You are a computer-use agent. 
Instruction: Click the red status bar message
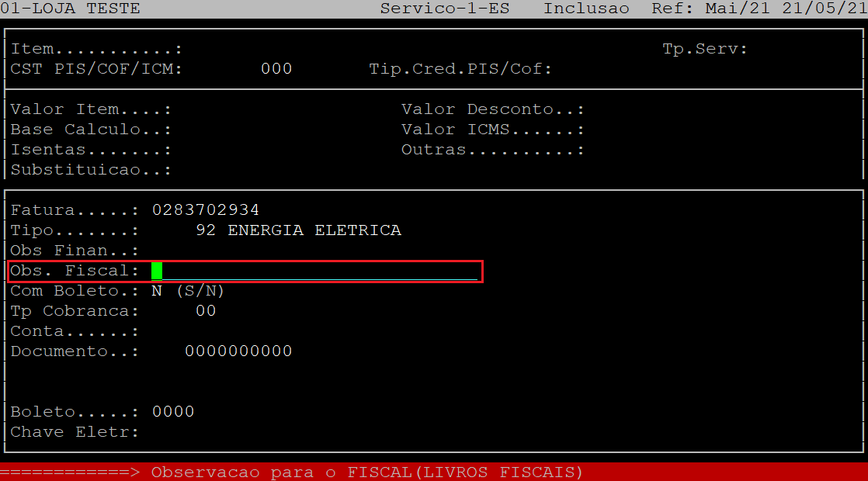pos(366,472)
